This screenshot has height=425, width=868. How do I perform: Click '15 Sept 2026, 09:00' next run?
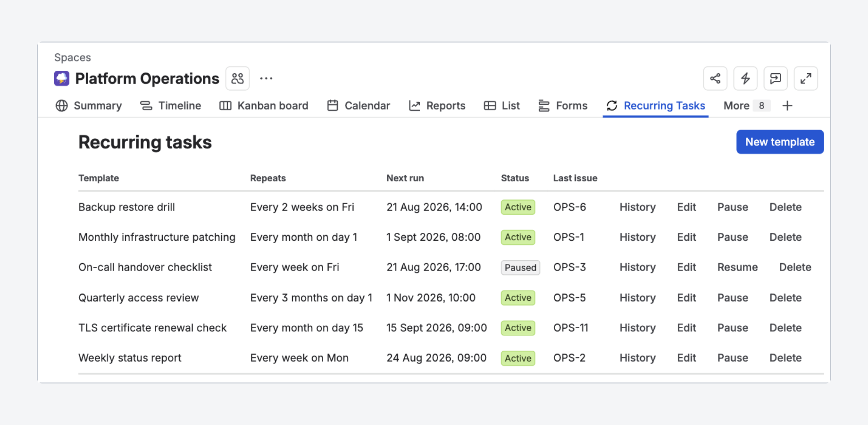[437, 328]
